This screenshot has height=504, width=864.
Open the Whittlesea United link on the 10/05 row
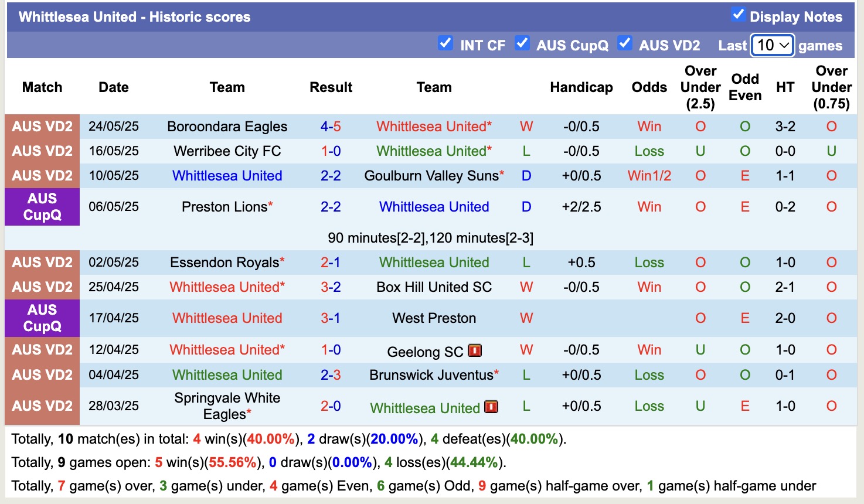(227, 175)
